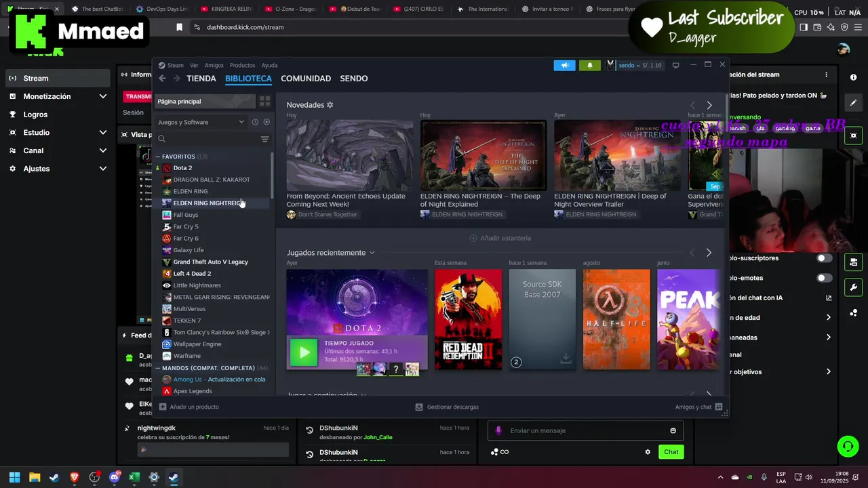Open Productos menu in Steam
868x488 pixels.
[x=242, y=65]
